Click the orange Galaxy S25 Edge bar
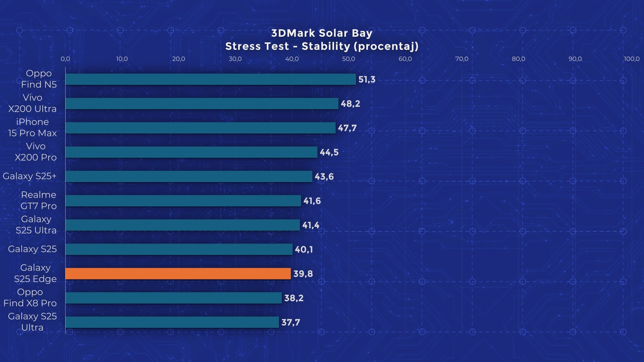The height and width of the screenshot is (362, 644). [178, 274]
